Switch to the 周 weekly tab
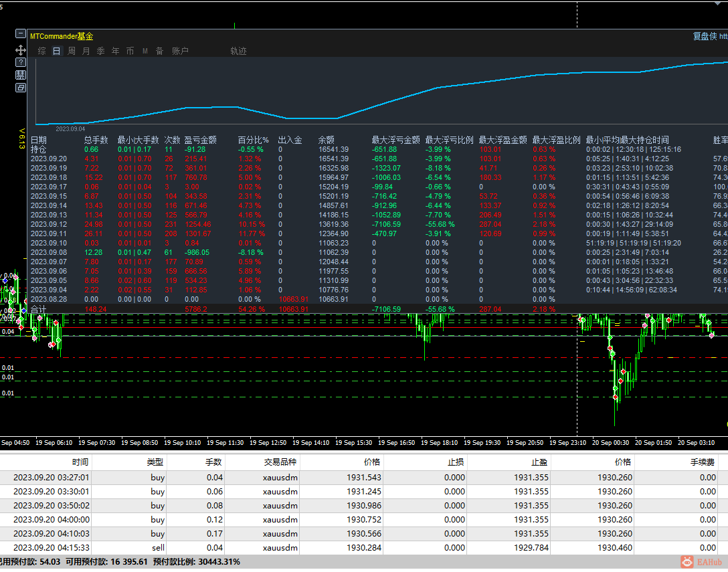728x572 pixels. [x=72, y=52]
